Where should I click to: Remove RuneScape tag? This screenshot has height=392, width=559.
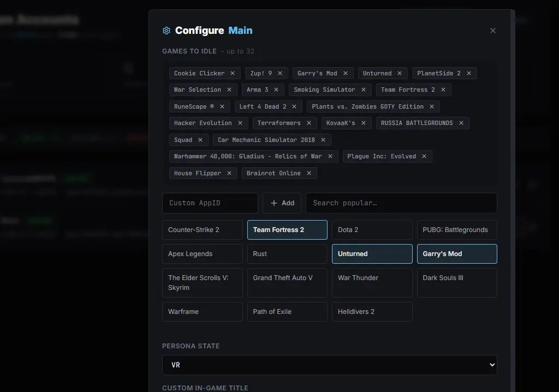tap(222, 106)
